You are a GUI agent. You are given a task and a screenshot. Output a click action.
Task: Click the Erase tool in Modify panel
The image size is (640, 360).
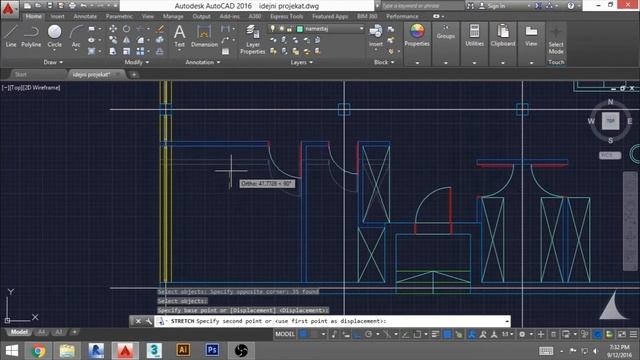(160, 29)
